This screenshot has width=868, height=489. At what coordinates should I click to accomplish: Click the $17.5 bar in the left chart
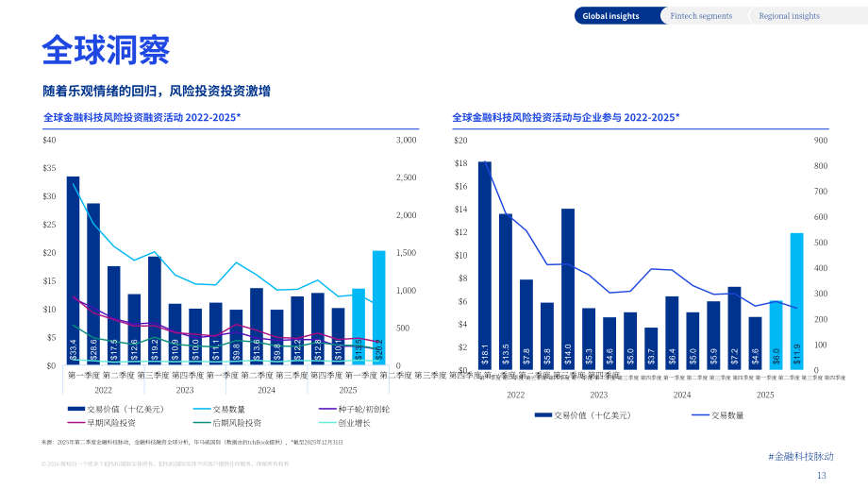pos(114,315)
